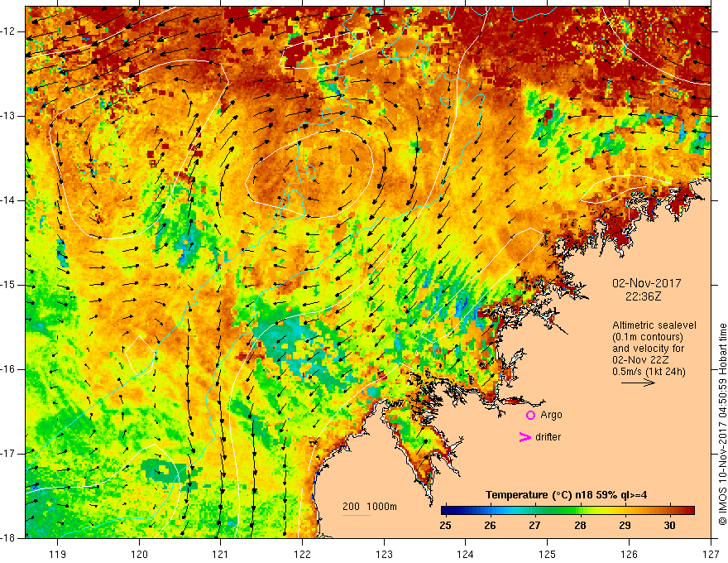Click the '200 1000m' depth legend text
This screenshot has height=563, width=728.
point(370,507)
